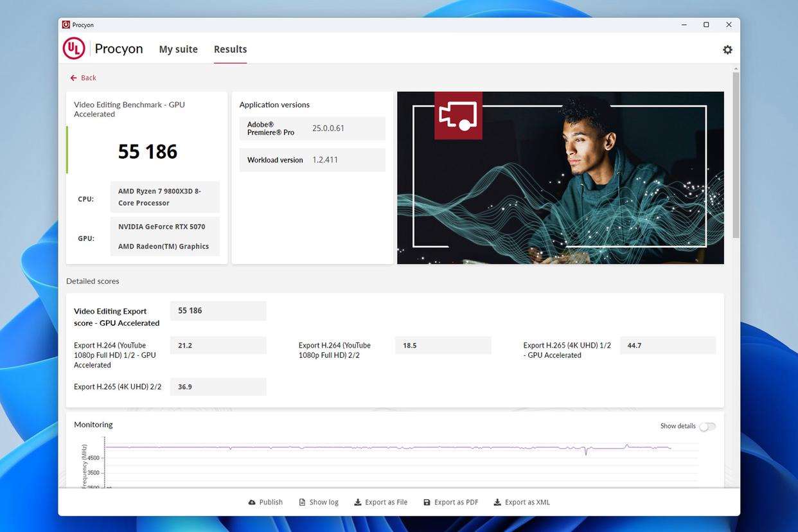Export the result as XML
The width and height of the screenshot is (798, 532).
tap(522, 502)
